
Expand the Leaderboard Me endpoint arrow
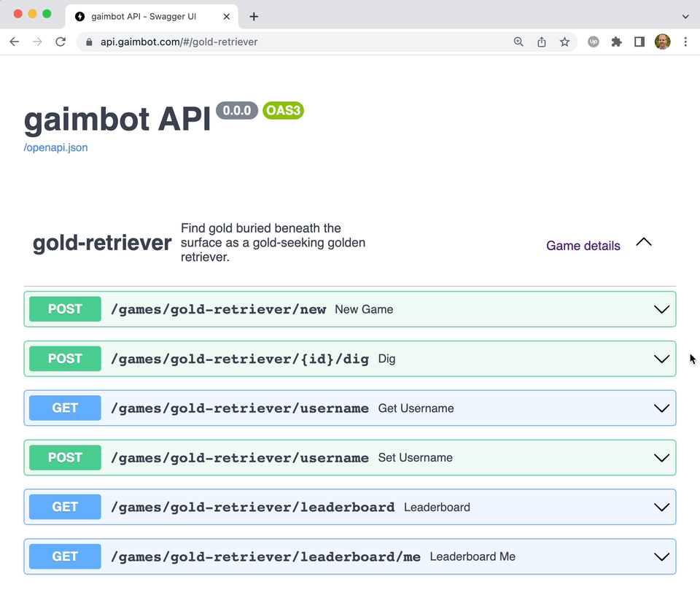(x=661, y=556)
